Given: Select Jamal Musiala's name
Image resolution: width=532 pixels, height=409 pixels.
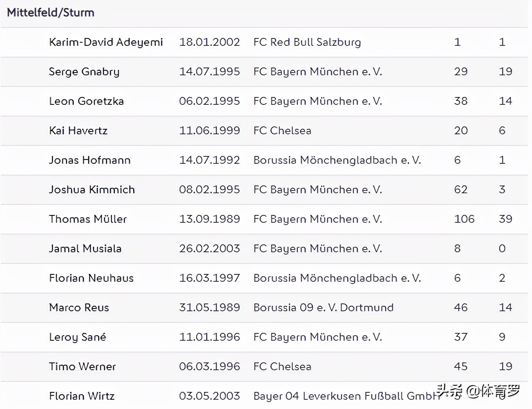Looking at the screenshot, I should click(85, 249).
